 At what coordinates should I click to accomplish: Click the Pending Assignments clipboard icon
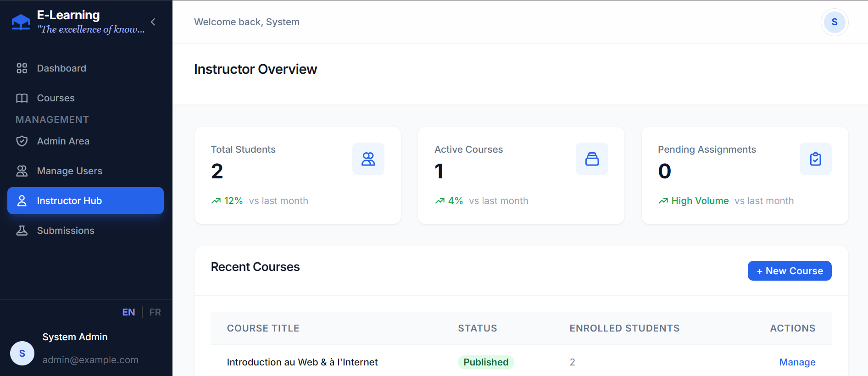[815, 159]
